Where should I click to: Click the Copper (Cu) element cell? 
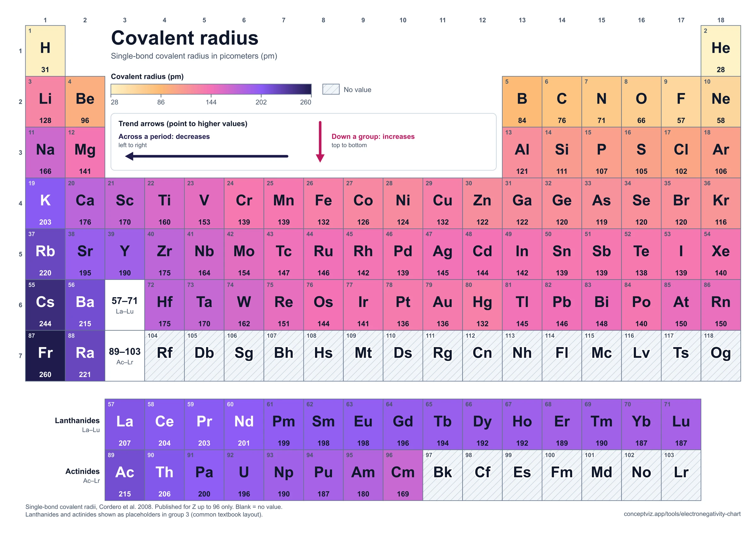[x=443, y=203]
